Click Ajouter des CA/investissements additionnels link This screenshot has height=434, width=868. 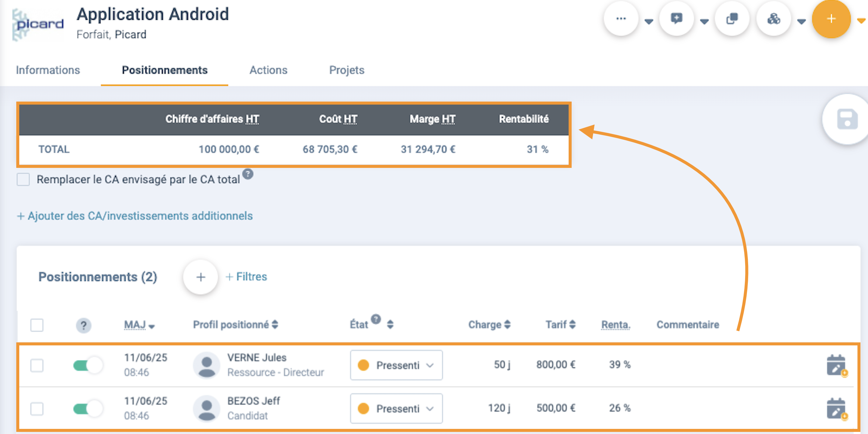coord(135,216)
